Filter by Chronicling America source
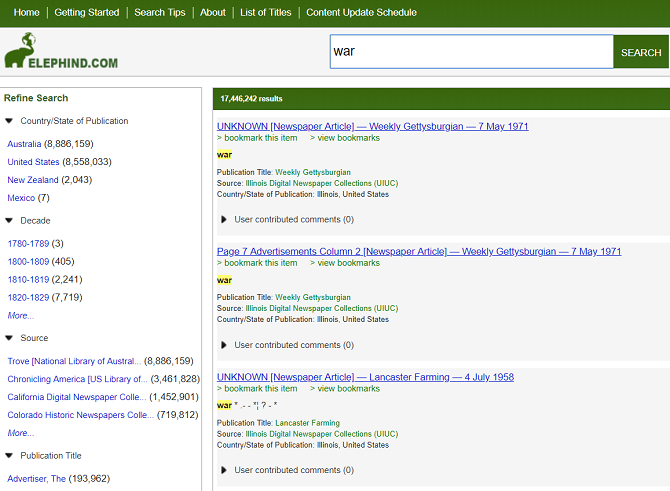 point(77,379)
